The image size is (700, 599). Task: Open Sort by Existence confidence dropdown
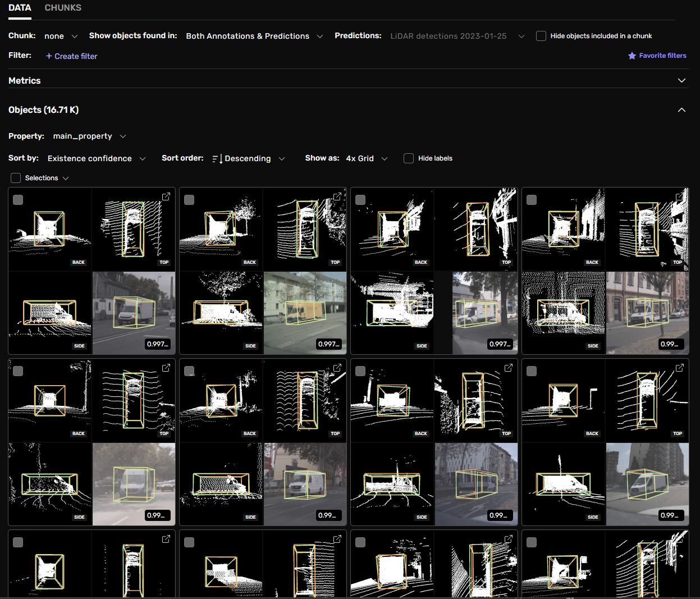[97, 158]
